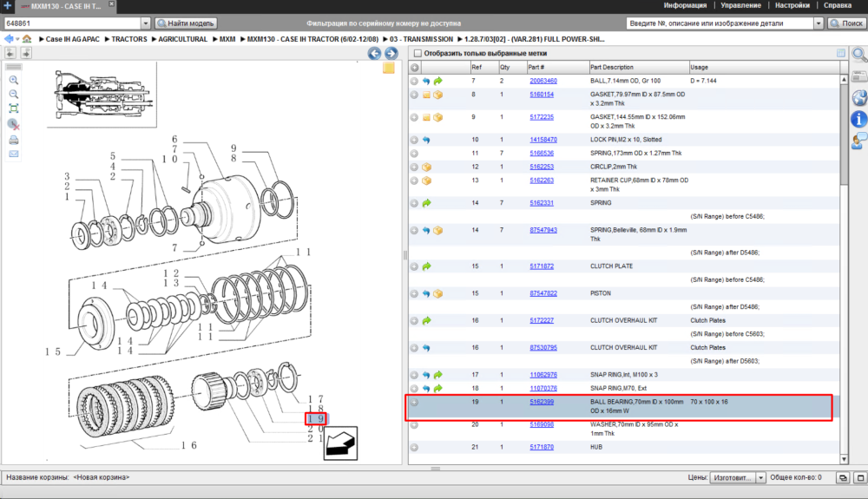
Task: Zoom out of the parts diagram
Action: point(14,95)
